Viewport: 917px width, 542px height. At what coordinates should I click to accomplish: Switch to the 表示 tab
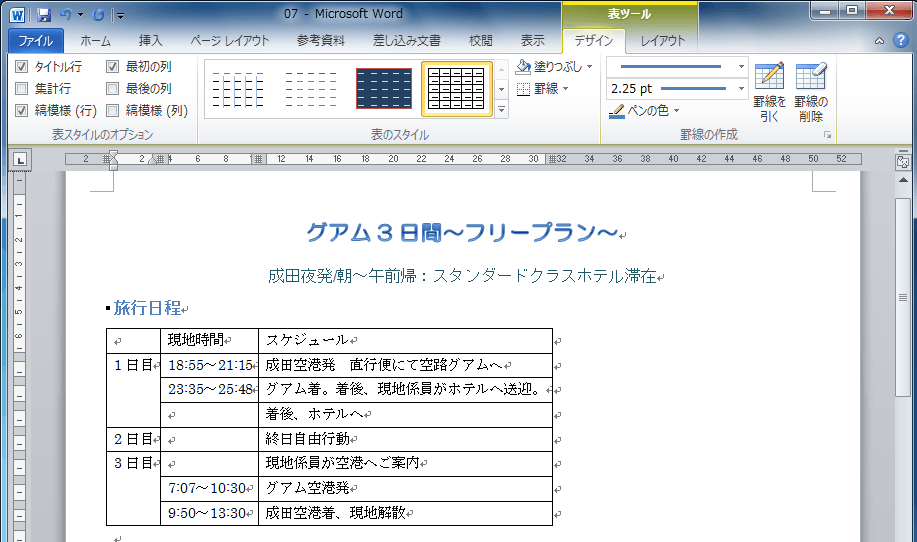533,41
